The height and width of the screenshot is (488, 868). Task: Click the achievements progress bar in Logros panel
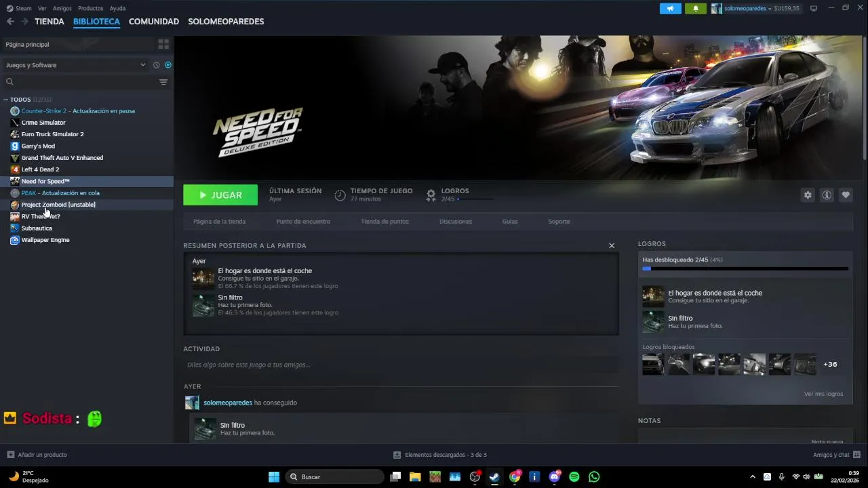pos(745,269)
